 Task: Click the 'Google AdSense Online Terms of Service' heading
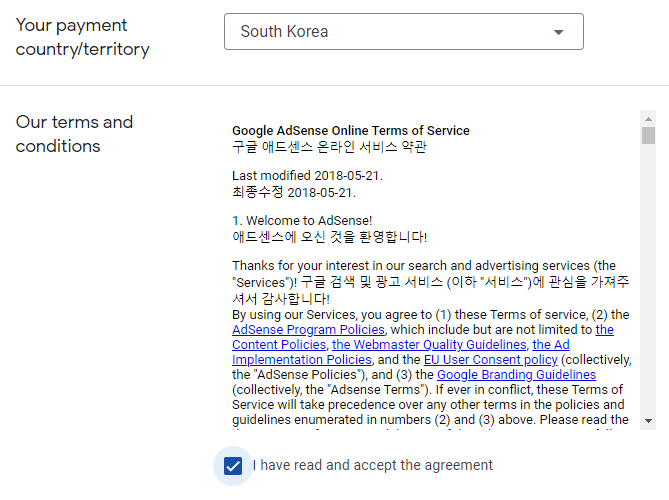pyautogui.click(x=351, y=131)
